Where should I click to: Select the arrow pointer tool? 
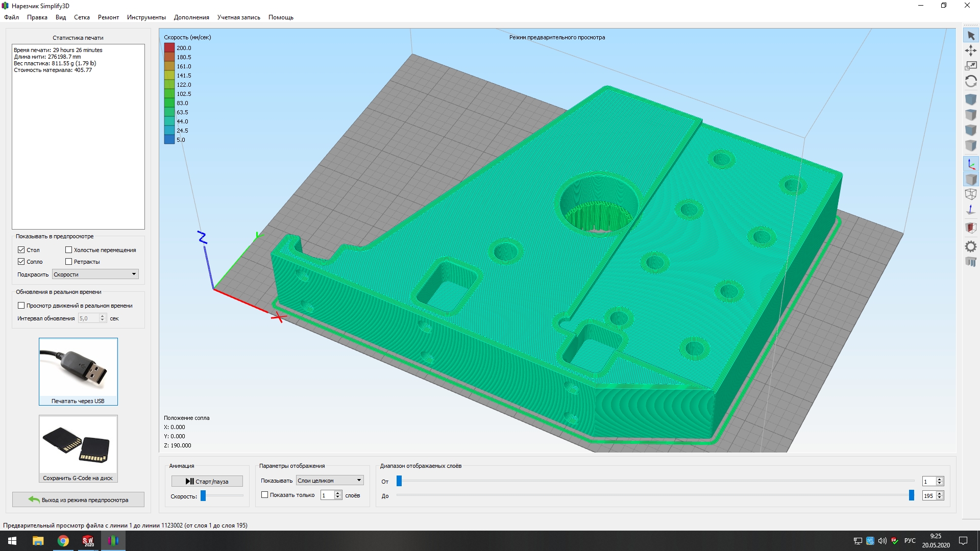point(971,36)
